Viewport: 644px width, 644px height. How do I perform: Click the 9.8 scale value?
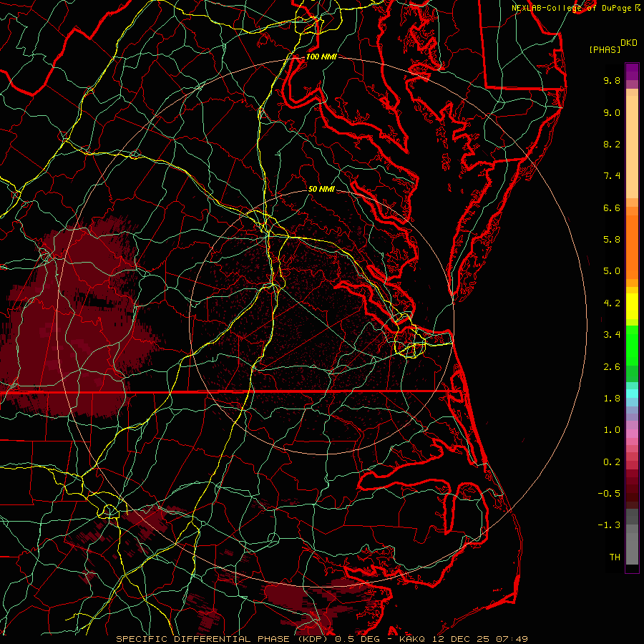pyautogui.click(x=612, y=80)
